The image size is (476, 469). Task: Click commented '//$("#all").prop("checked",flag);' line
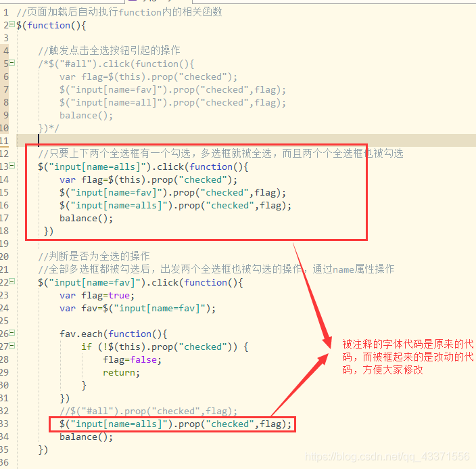(x=149, y=411)
